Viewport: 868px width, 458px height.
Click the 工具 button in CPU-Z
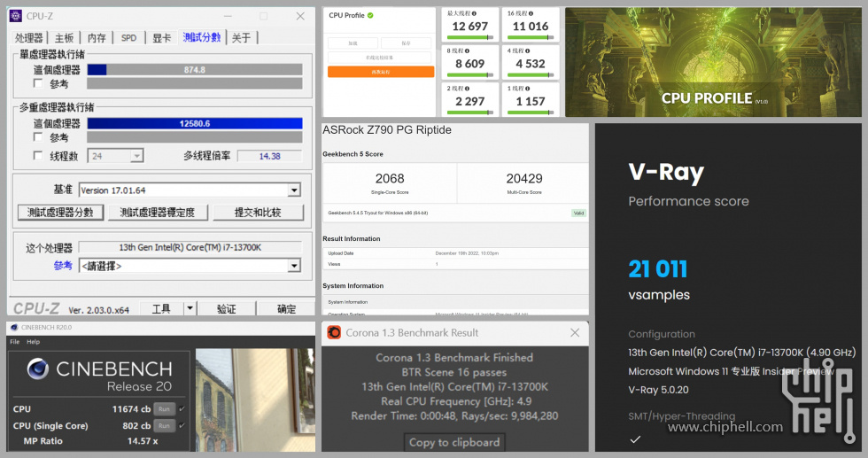pyautogui.click(x=161, y=308)
